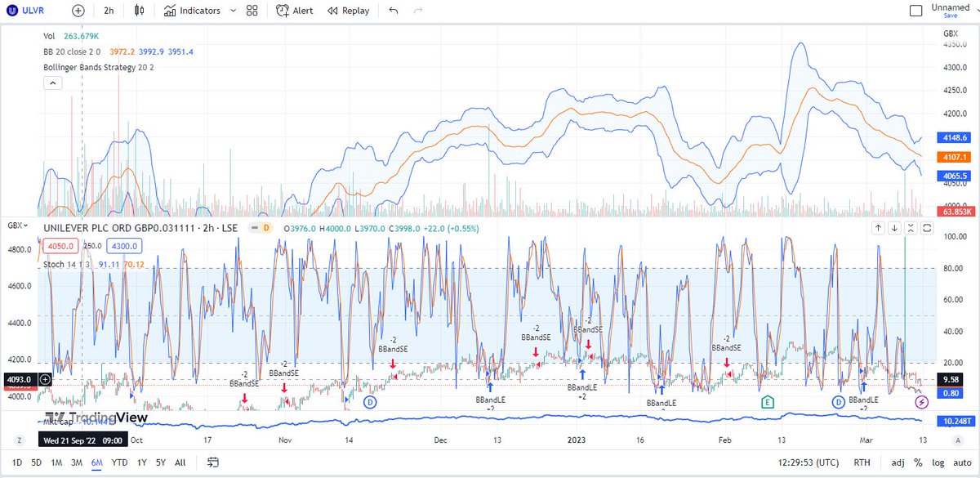Select the 1M date range

pos(57,462)
